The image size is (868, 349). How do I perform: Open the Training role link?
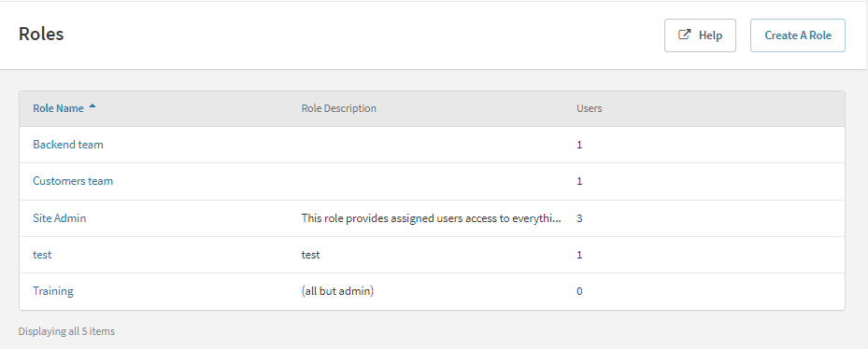click(53, 291)
